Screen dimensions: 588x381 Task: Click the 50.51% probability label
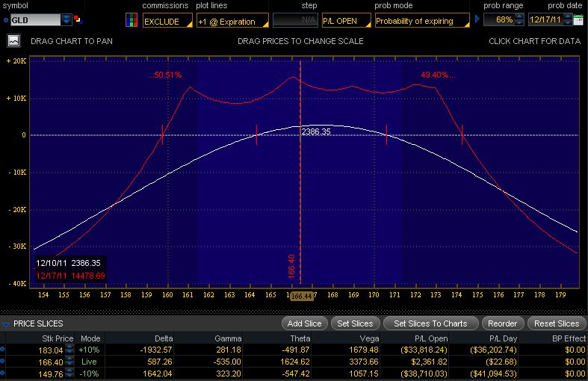click(x=165, y=75)
